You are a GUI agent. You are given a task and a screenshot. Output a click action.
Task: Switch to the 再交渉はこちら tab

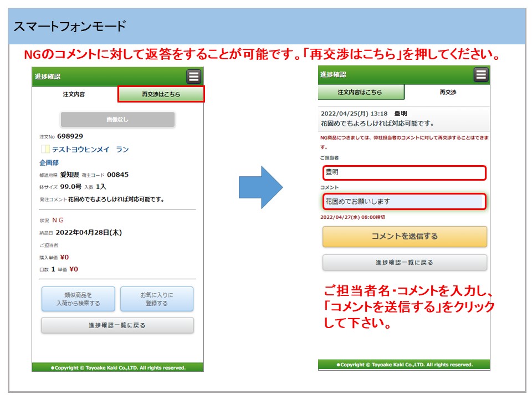point(161,94)
